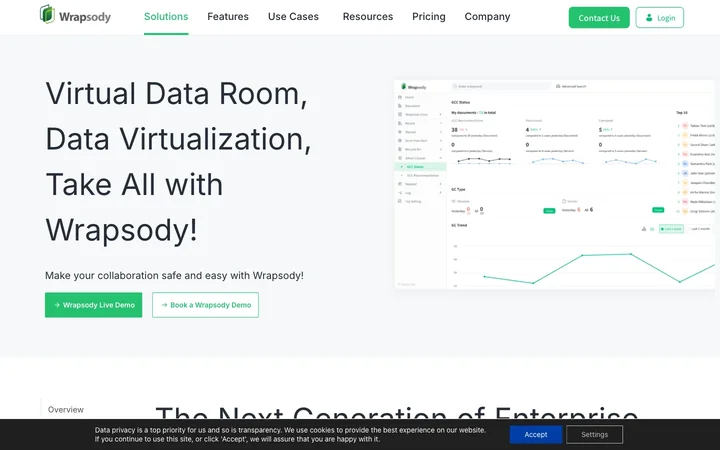Expand the Wrapsody Drive item in the dashboard sidebar
This screenshot has height=450, width=720.
click(440, 114)
